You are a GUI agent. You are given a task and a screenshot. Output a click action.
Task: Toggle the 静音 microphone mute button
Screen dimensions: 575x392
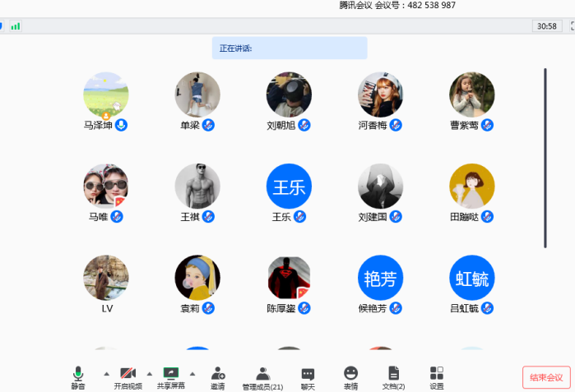[78, 377]
